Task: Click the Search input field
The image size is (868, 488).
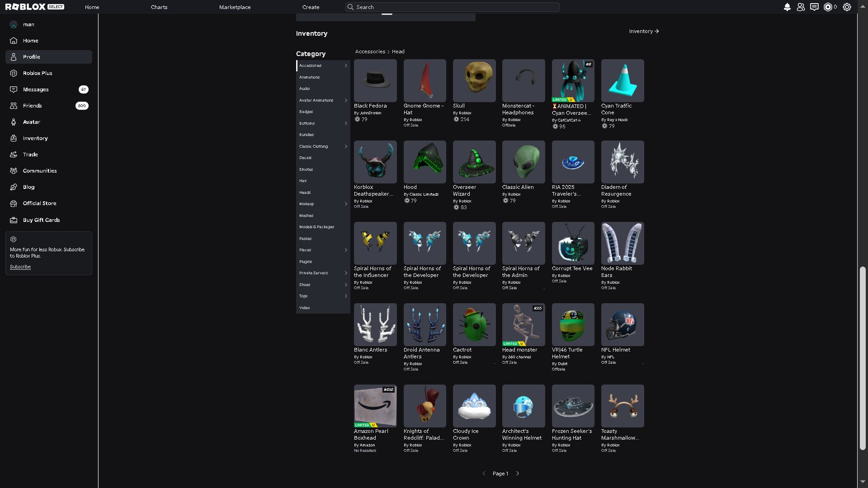Action: coord(452,7)
